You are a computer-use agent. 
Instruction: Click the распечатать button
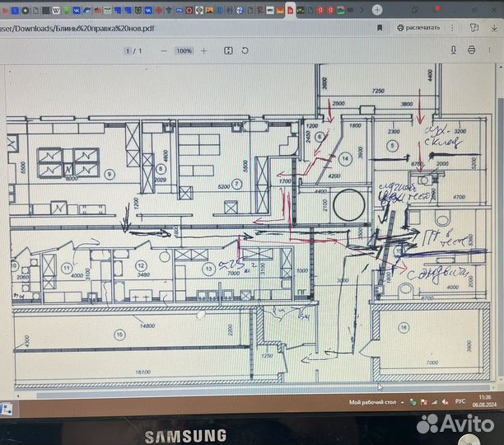(x=418, y=26)
